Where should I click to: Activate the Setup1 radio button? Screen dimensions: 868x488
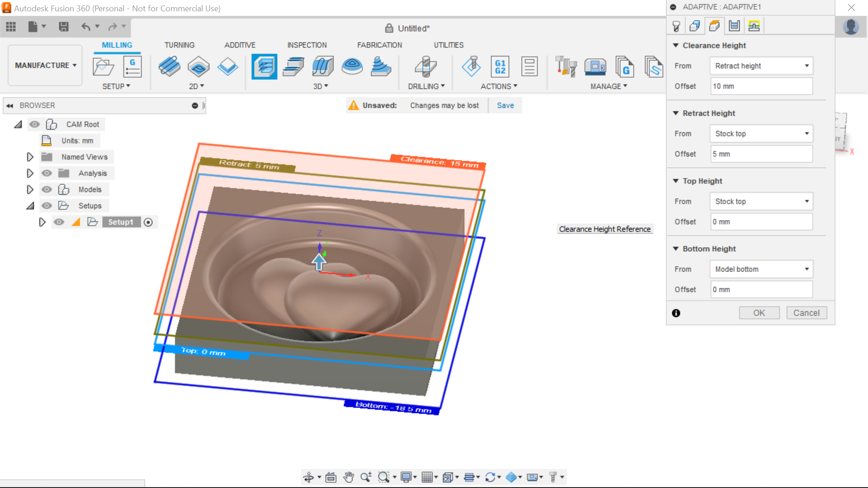click(148, 222)
